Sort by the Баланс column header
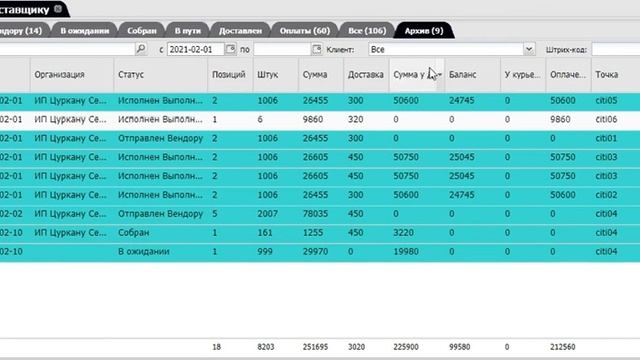This screenshot has width=640, height=360. point(472,75)
